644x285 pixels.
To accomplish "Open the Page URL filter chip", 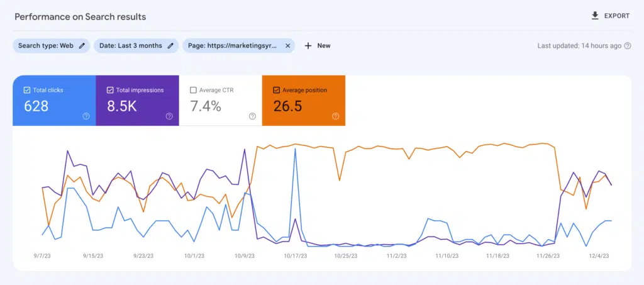I will click(231, 45).
